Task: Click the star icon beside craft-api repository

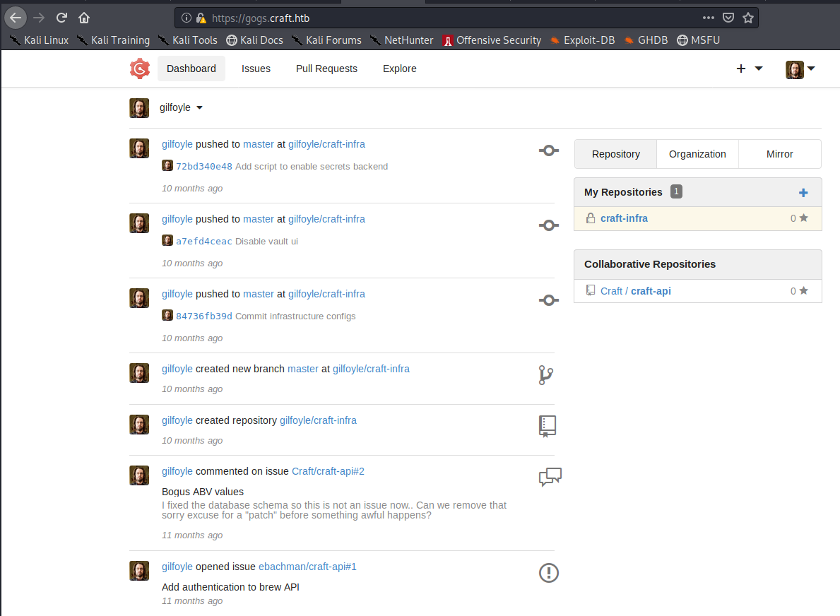Action: [803, 290]
